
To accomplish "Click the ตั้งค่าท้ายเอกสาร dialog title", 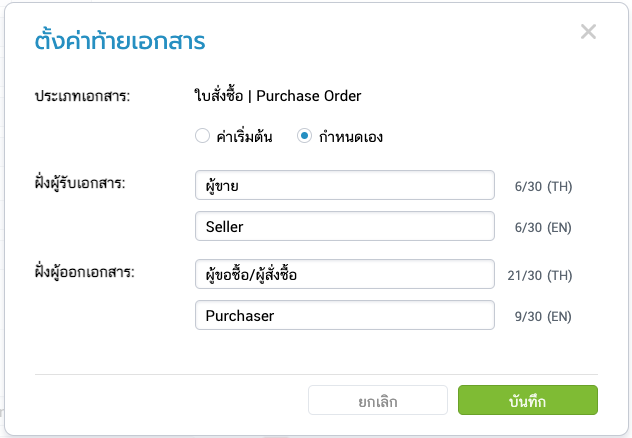I will tap(120, 41).
